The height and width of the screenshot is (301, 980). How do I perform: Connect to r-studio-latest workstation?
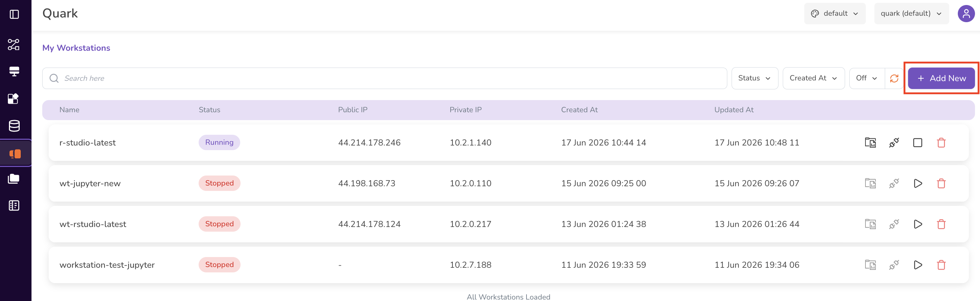click(x=894, y=143)
